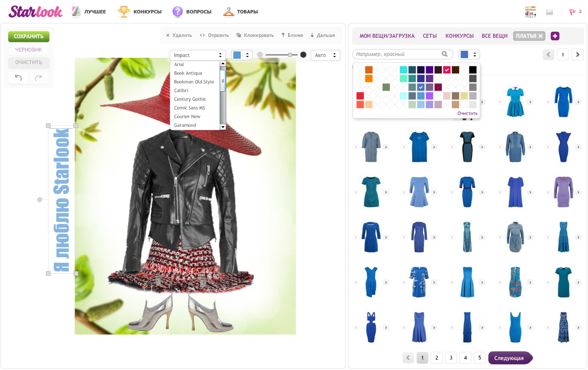Clear the color filters via the Очистить link
The width and height of the screenshot is (588, 370).
click(x=468, y=113)
